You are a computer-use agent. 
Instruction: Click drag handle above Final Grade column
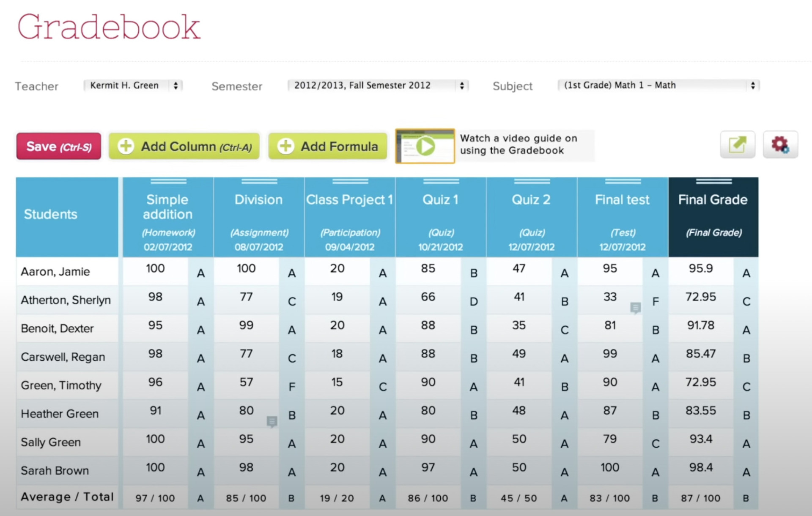[x=713, y=181]
